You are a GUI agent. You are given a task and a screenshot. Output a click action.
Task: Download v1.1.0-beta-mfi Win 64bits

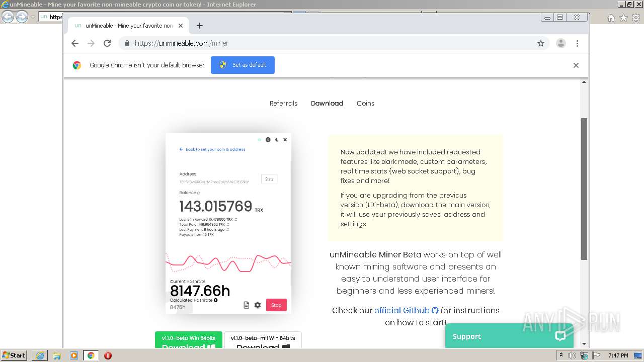point(263,340)
